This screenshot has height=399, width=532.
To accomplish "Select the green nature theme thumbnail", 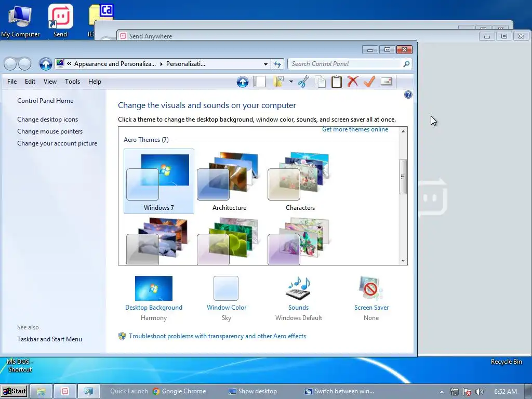I will (228, 241).
